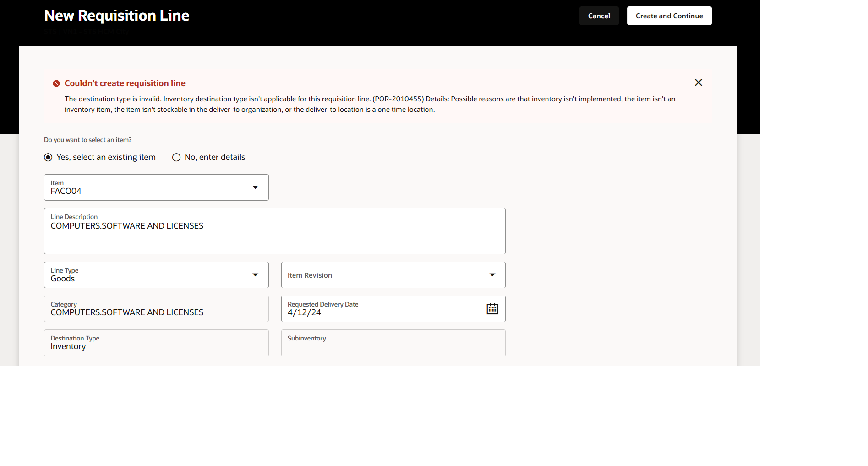Screen dimensions: 868x466
Task: Click the Cancel button
Action: pos(599,15)
